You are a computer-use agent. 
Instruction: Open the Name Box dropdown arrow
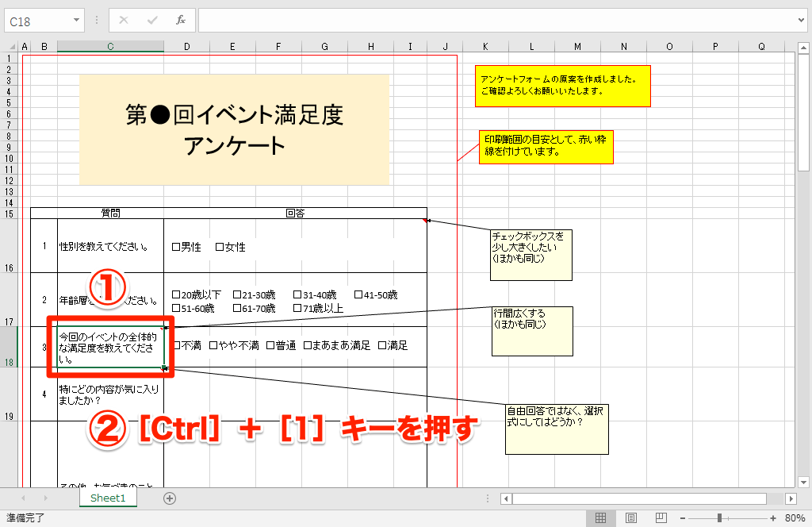point(75,19)
